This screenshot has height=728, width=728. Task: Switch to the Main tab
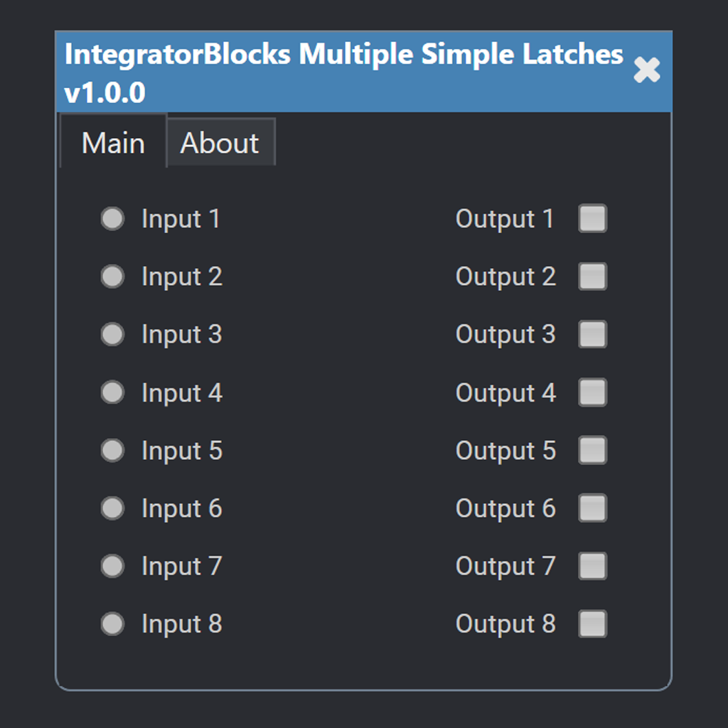(x=112, y=142)
